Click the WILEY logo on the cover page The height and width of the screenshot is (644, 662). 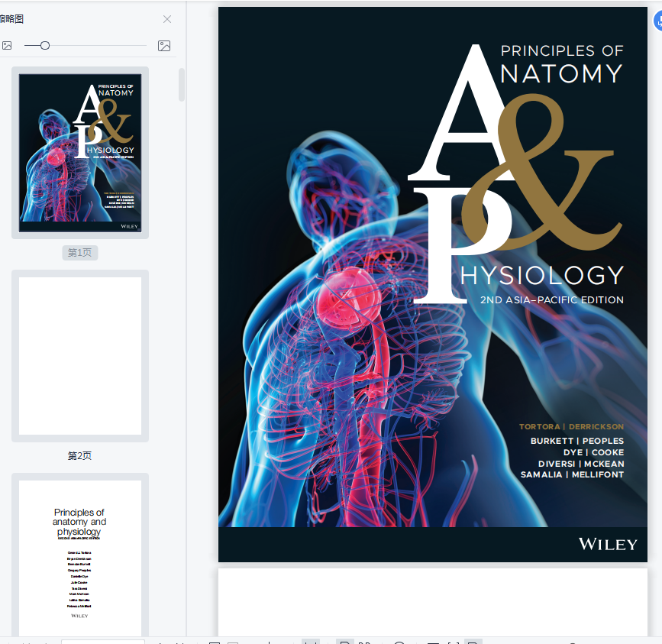[x=608, y=545]
